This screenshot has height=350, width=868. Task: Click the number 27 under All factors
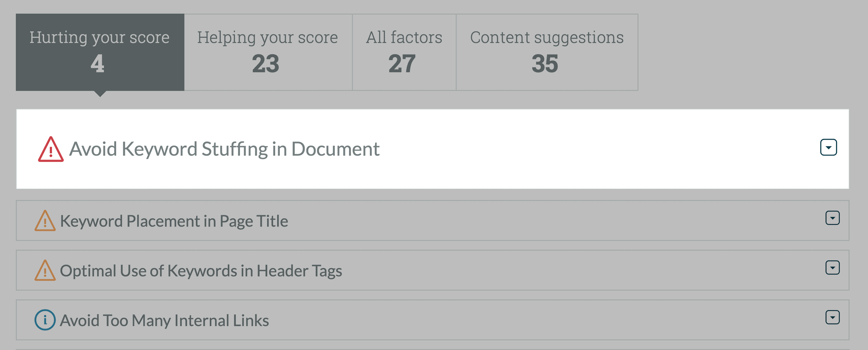point(402,64)
